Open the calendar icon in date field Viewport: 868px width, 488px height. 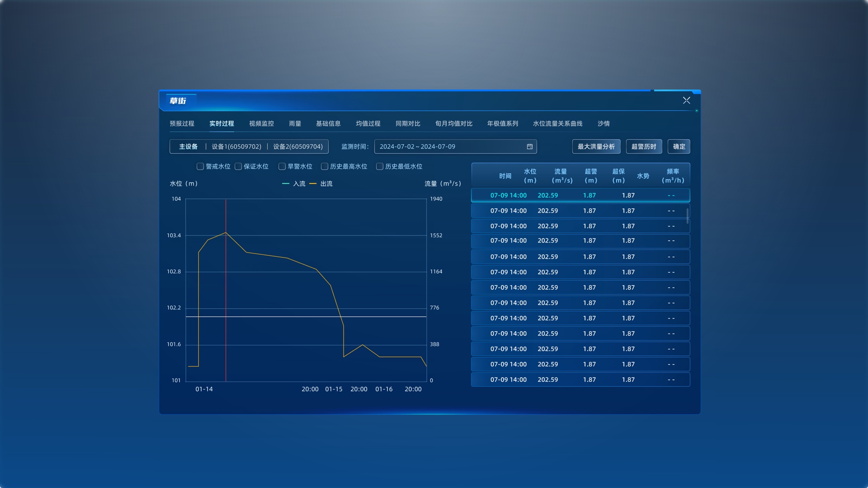[529, 146]
